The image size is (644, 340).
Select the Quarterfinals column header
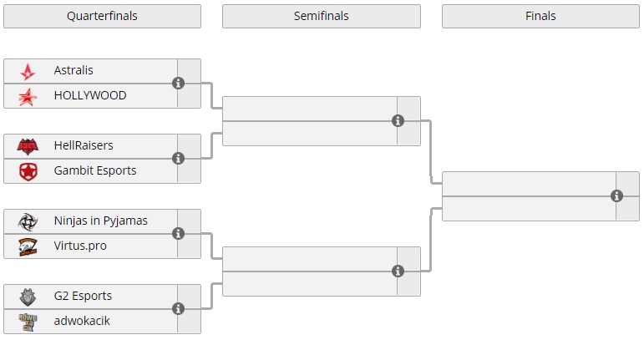pos(102,16)
